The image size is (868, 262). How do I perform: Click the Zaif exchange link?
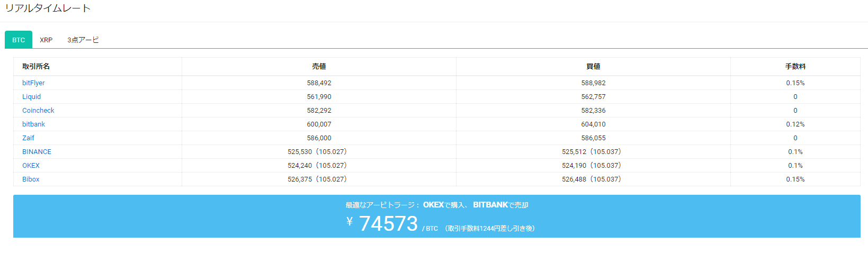pyautogui.click(x=28, y=138)
